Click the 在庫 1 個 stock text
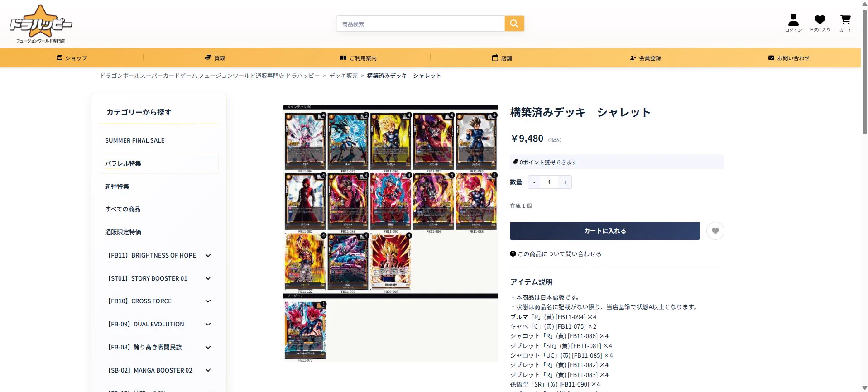Screen dimensions: 868x392 521,206
